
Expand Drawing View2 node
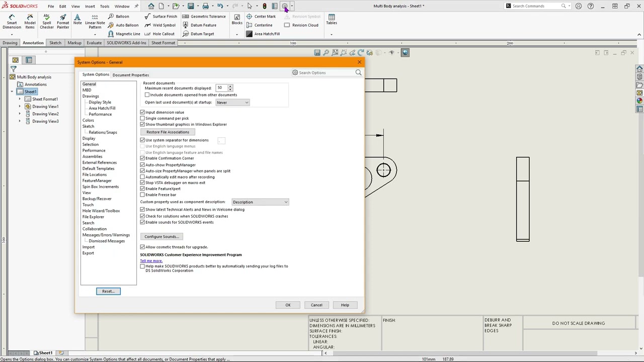point(20,114)
